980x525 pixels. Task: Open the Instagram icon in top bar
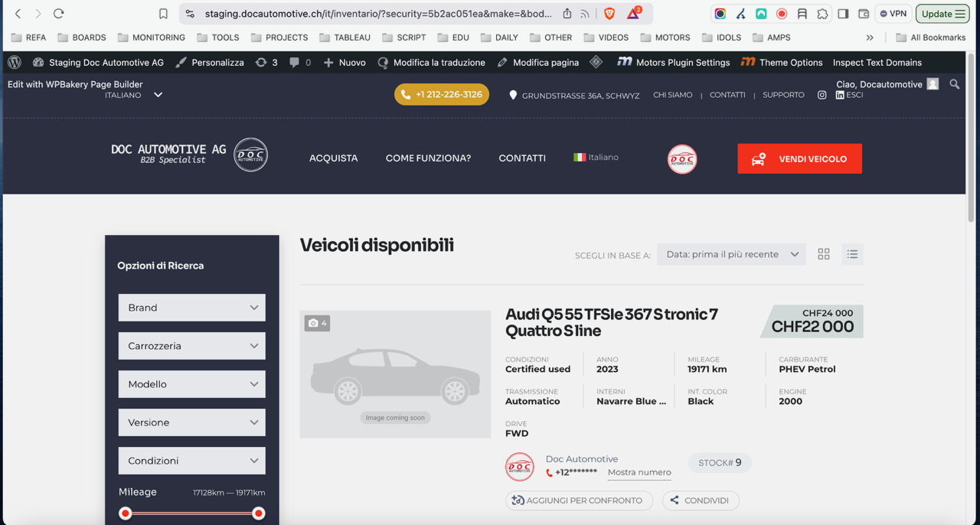pos(822,95)
